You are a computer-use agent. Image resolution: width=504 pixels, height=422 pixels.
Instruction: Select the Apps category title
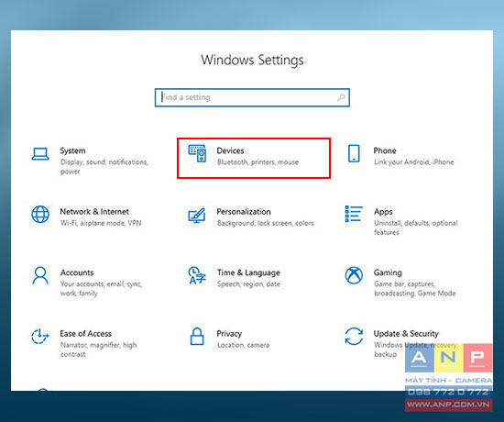(x=383, y=212)
